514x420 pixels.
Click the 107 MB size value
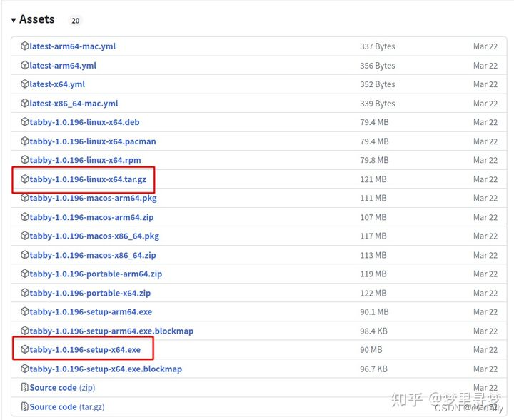(373, 217)
